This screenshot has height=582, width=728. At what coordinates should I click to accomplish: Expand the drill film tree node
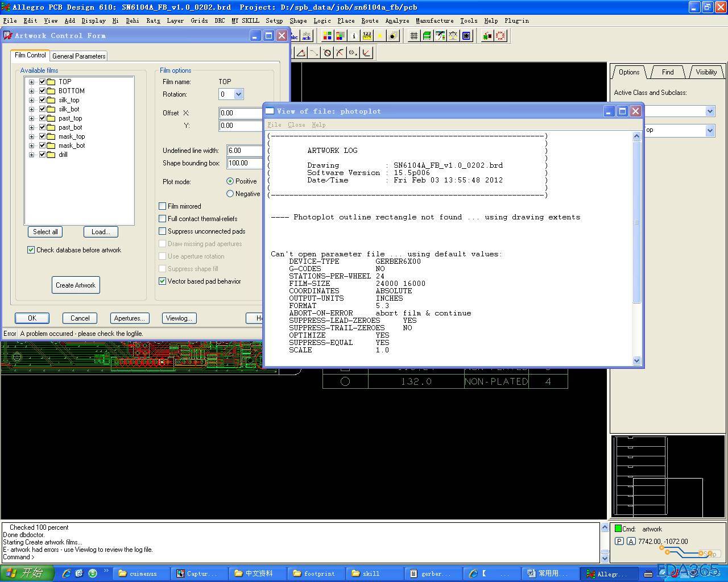click(32, 155)
